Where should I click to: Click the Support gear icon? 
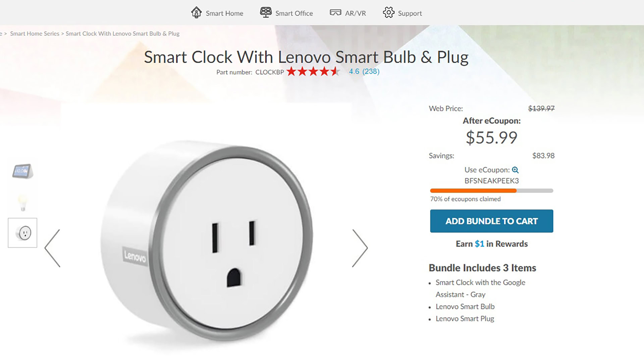click(388, 13)
